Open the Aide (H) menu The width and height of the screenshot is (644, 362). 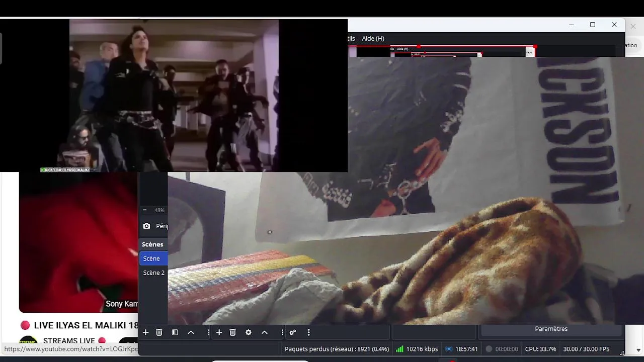click(373, 38)
